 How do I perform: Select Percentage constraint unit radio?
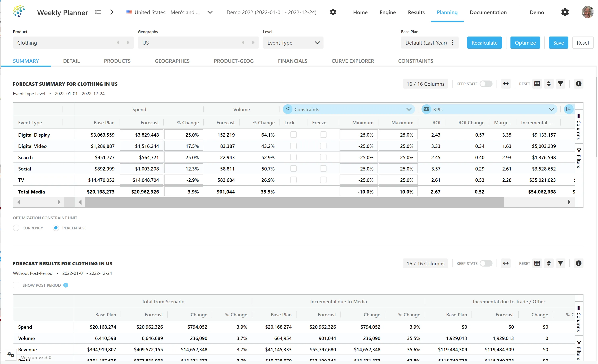56,228
